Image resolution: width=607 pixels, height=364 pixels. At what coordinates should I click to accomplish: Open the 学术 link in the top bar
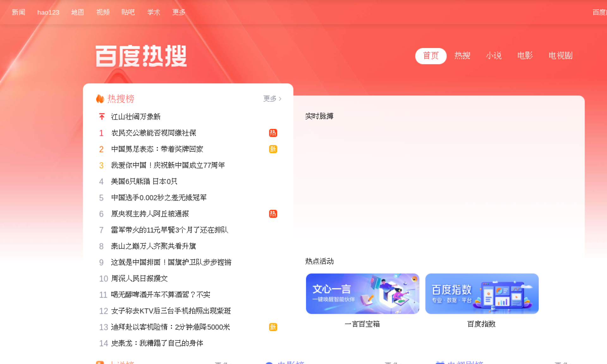(154, 12)
